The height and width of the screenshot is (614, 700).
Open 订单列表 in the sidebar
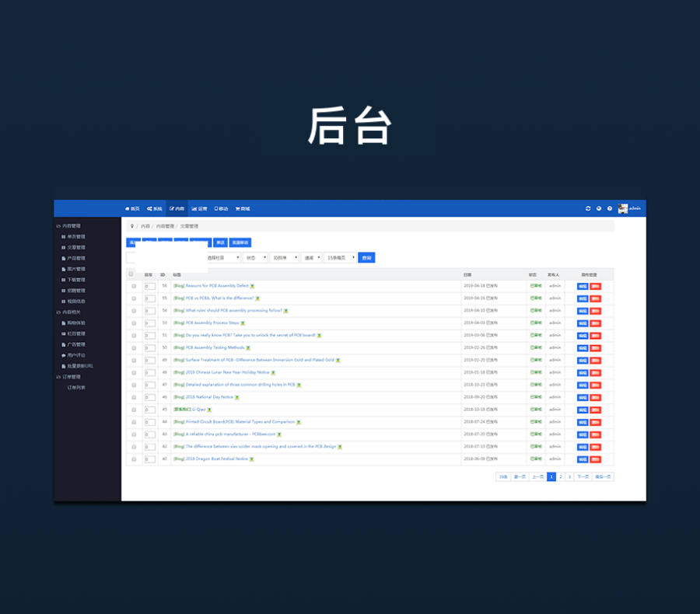(x=76, y=388)
